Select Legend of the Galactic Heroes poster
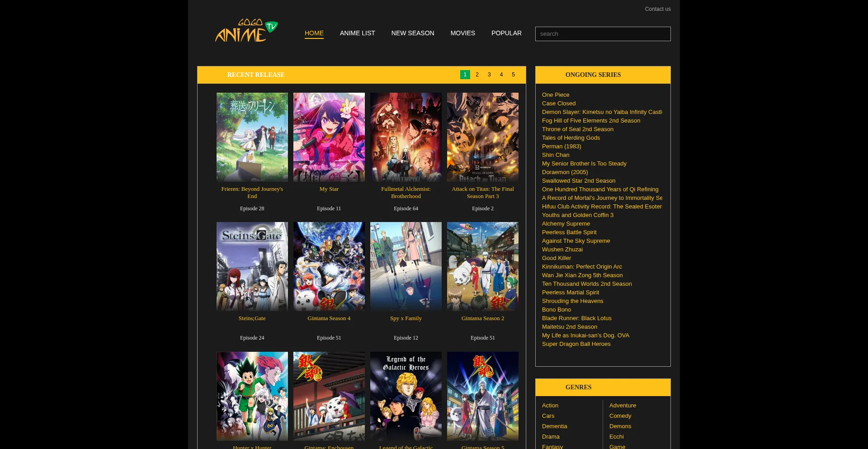 406,396
